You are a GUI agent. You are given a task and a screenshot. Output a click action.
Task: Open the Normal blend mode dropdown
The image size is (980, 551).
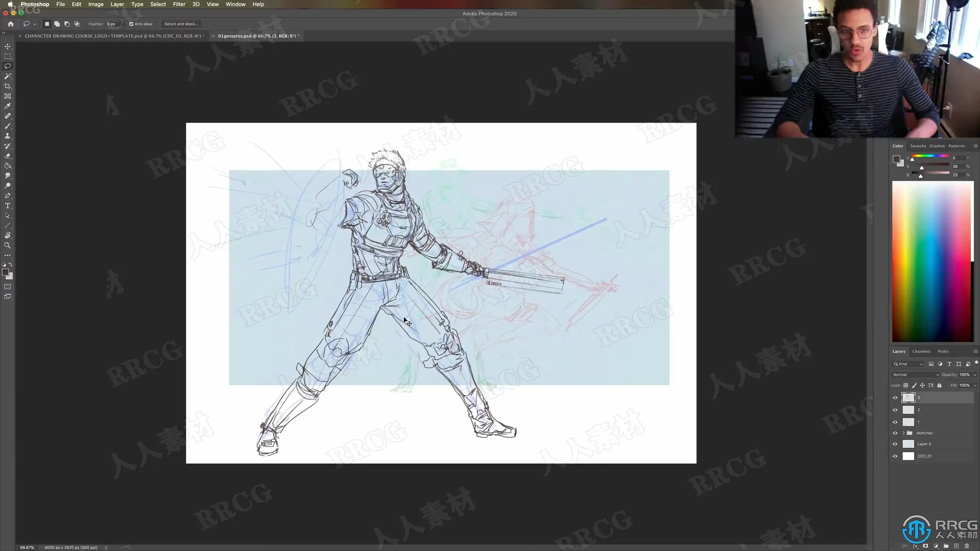(915, 375)
